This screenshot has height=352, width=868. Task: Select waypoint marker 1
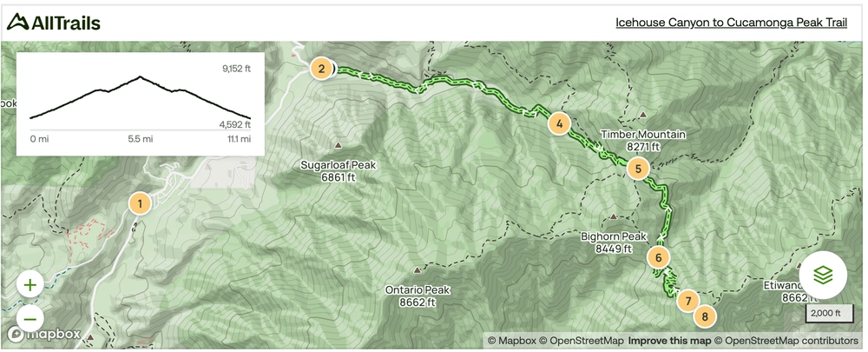pos(140,203)
